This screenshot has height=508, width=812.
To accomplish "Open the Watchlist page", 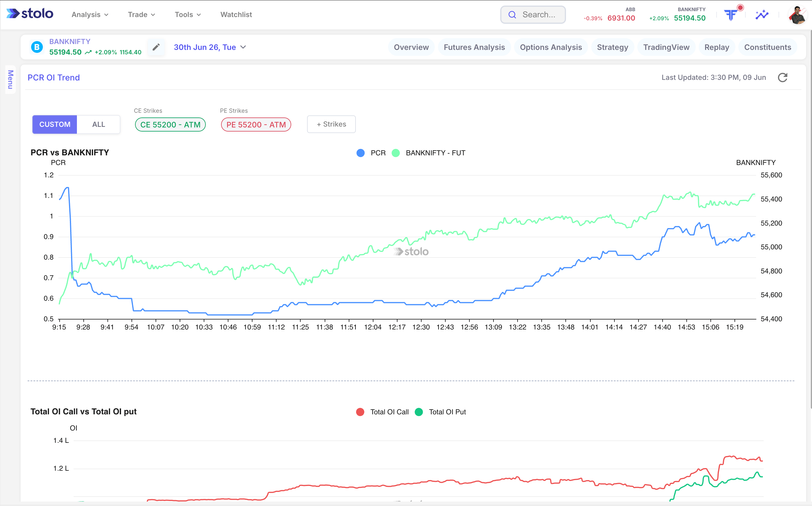I will 236,14.
